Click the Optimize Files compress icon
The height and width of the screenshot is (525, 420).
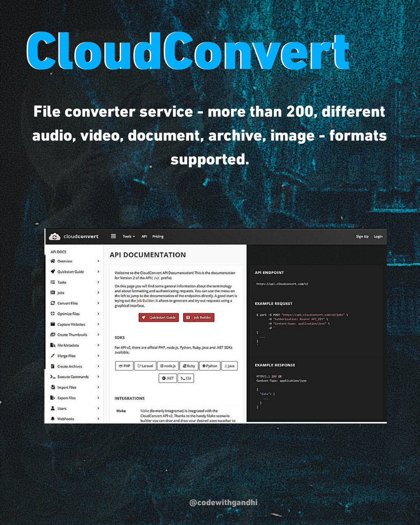[52, 314]
